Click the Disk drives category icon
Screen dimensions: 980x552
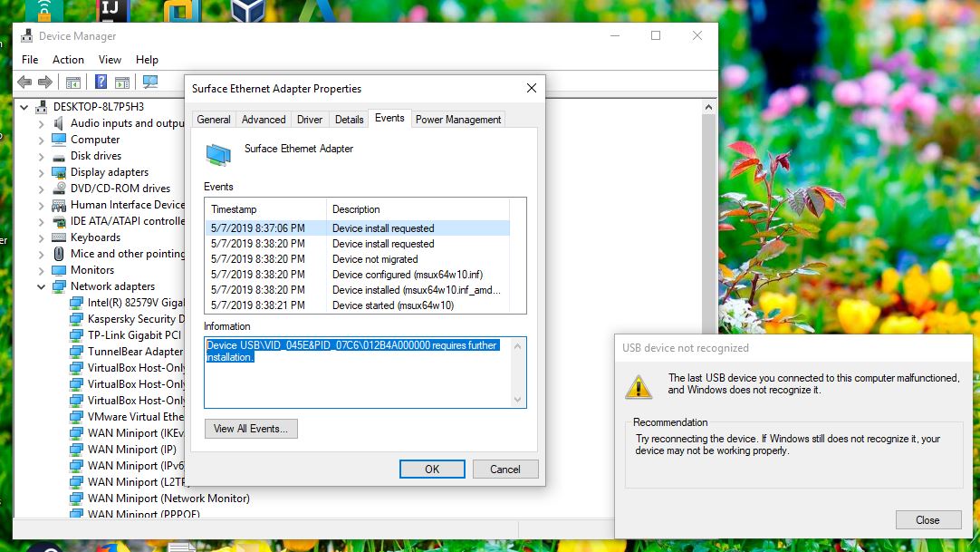click(x=59, y=156)
